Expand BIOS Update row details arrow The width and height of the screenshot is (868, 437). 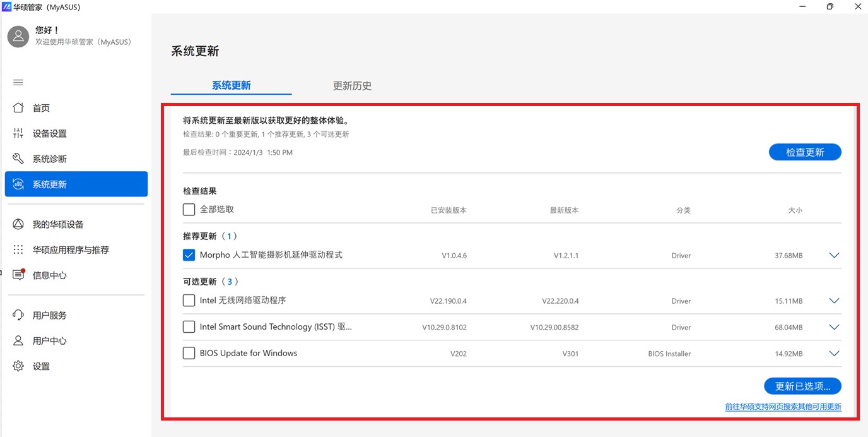click(x=834, y=354)
